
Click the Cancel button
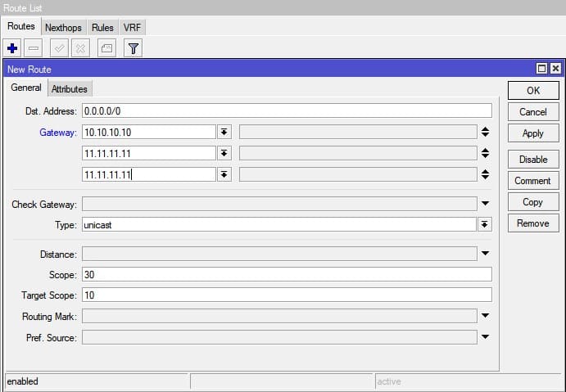533,112
